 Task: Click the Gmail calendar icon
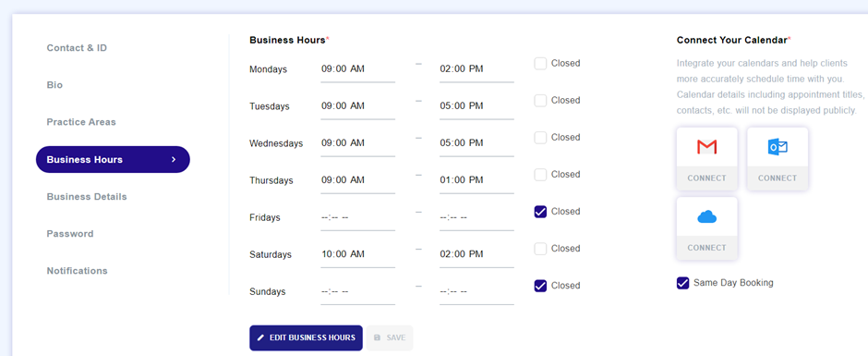(x=707, y=147)
